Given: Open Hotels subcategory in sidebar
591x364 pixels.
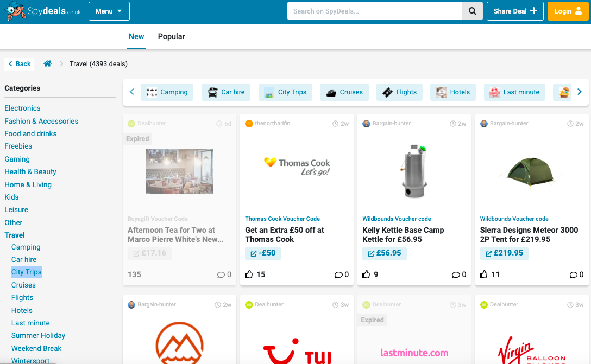Looking at the screenshot, I should click(x=22, y=310).
